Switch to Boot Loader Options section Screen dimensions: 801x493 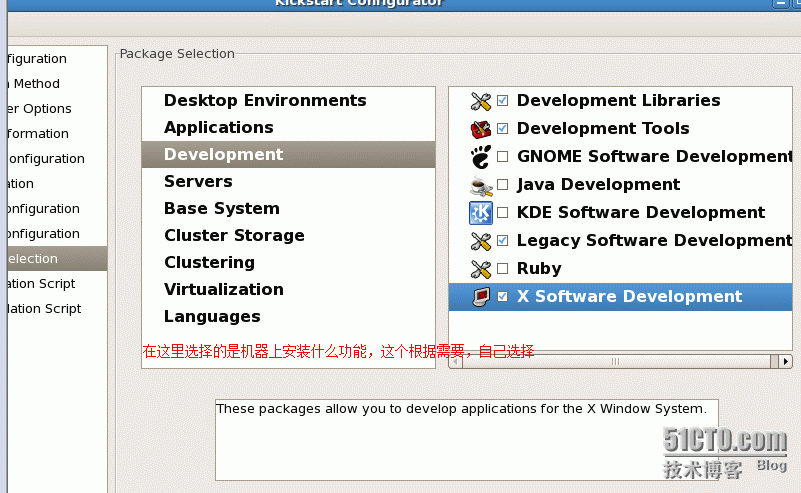[x=40, y=109]
